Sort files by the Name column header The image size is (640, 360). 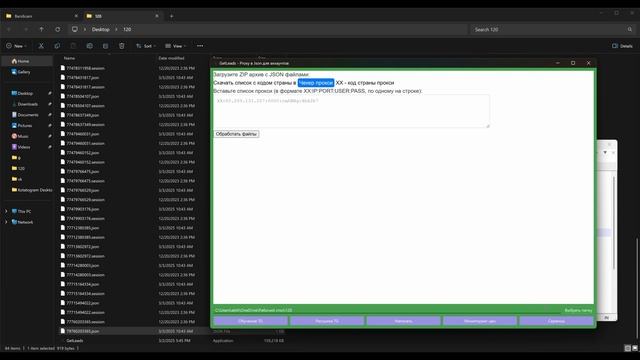tap(69, 58)
